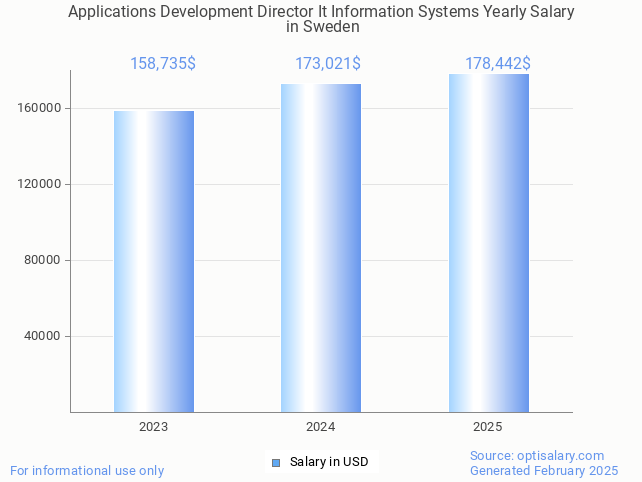The height and width of the screenshot is (482, 642).
Task: Click the 2024 x-axis label
Action: pos(321,427)
